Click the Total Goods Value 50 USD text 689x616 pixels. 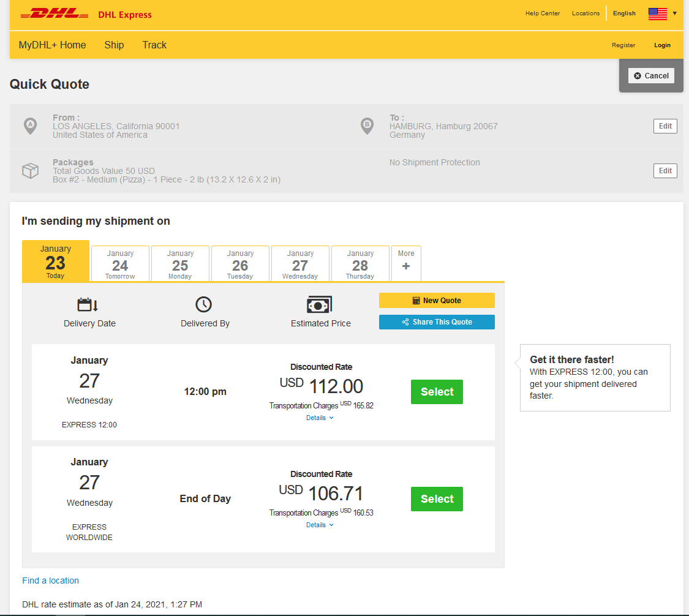pos(104,171)
